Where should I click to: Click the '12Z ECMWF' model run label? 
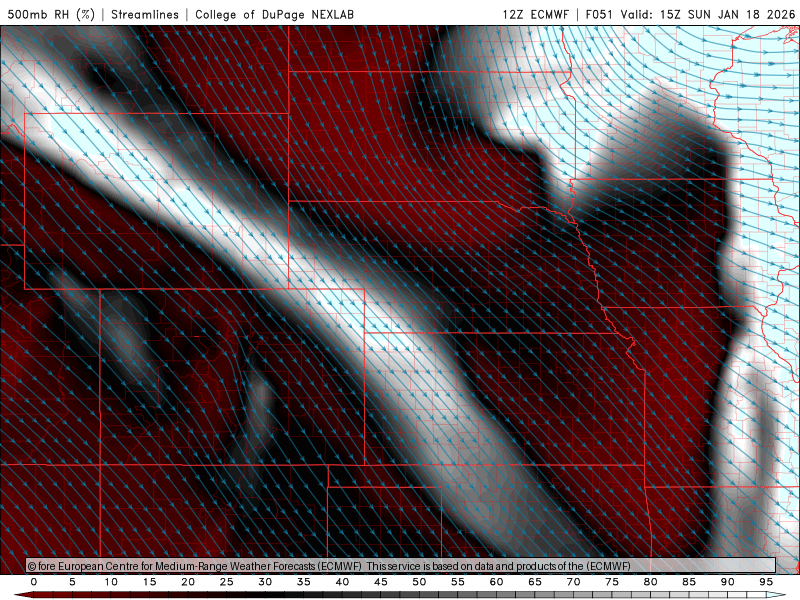[x=535, y=14]
